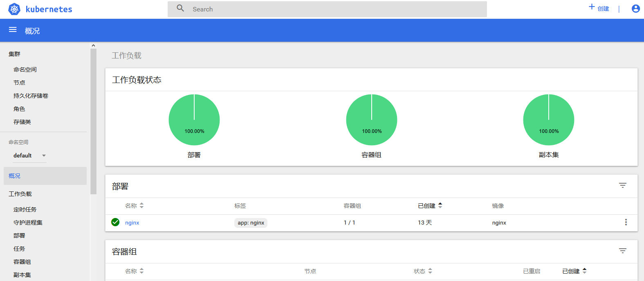Screen dimensions: 644x281
Task: Click the app: nginx label chip
Action: tap(251, 223)
